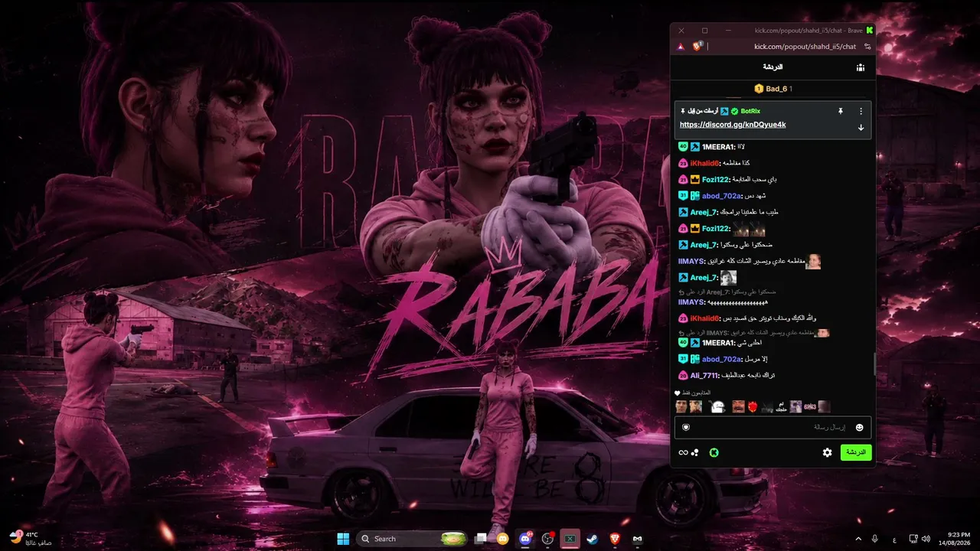Show the chat viewers list icon
The width and height of the screenshot is (980, 551).
pyautogui.click(x=861, y=67)
